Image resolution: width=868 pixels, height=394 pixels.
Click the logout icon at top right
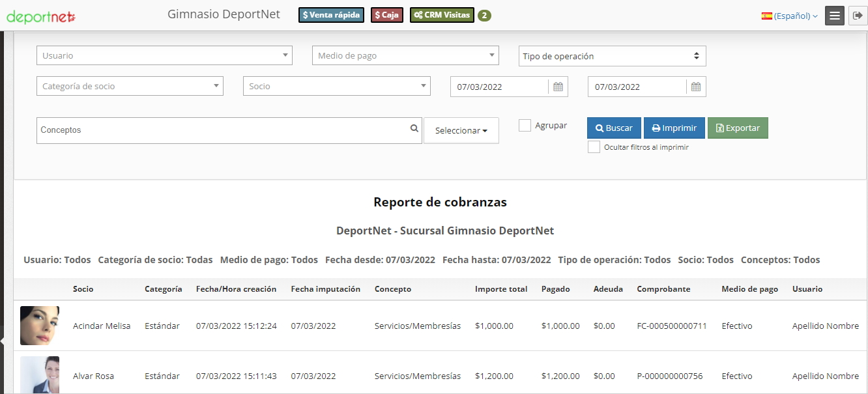857,16
